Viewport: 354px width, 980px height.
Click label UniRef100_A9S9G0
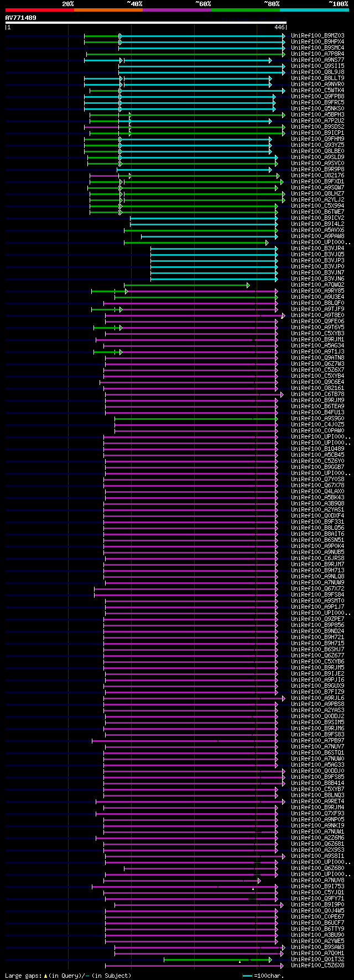[317, 419]
